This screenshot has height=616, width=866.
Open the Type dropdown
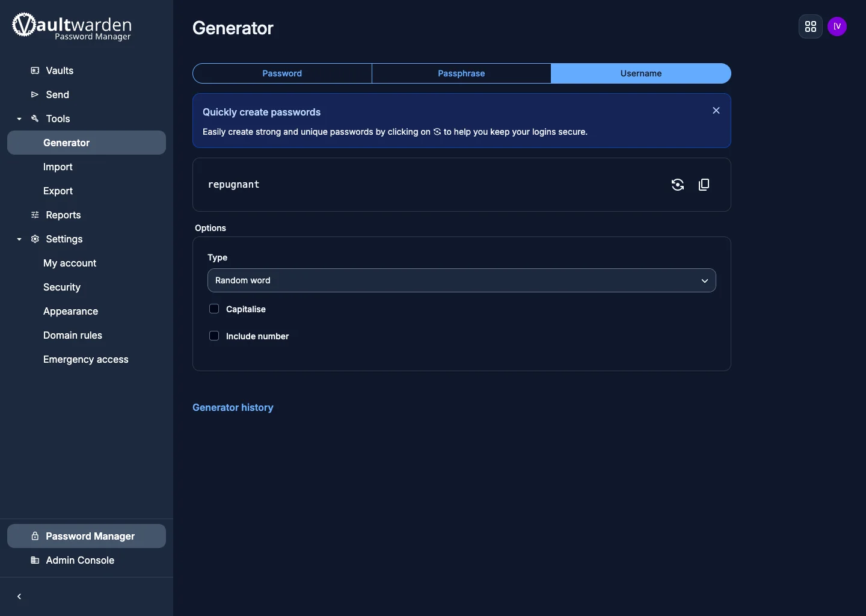(462, 280)
